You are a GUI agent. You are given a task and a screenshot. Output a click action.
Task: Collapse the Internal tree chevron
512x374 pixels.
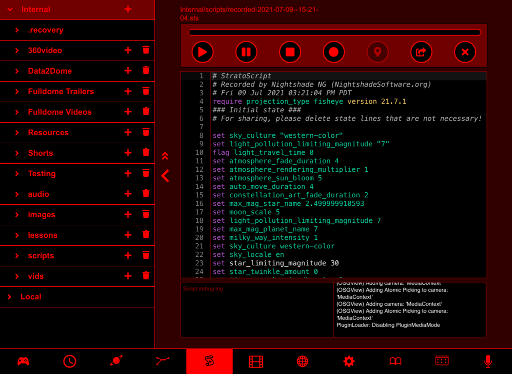10,9
